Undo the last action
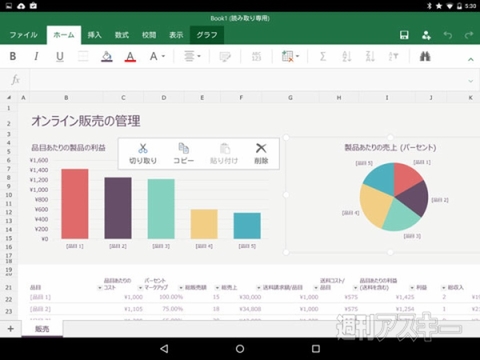 448,35
